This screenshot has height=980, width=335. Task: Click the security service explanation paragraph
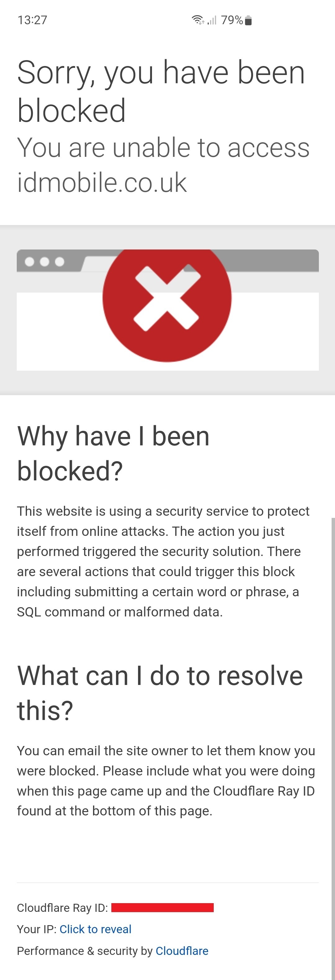(163, 562)
